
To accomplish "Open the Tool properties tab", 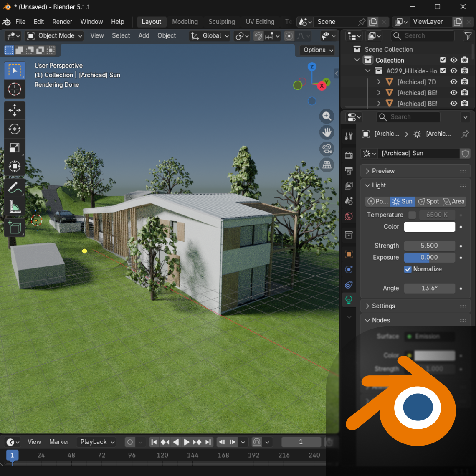I will coord(349,136).
